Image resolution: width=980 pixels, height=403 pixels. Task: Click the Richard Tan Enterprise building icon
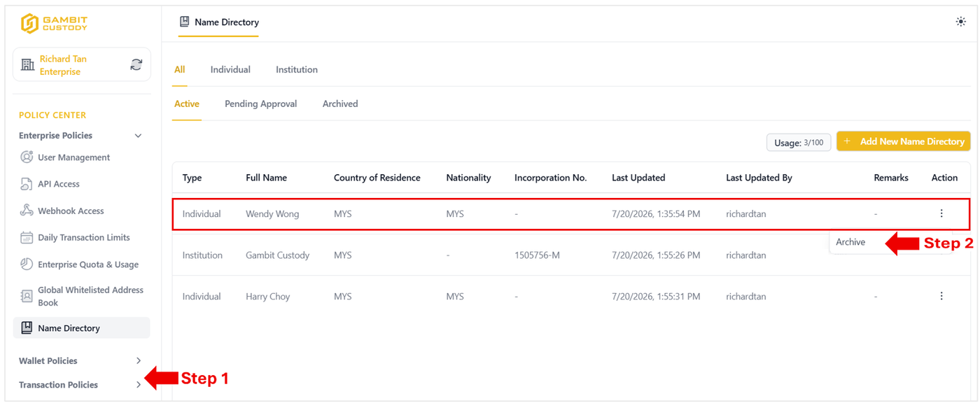click(27, 65)
